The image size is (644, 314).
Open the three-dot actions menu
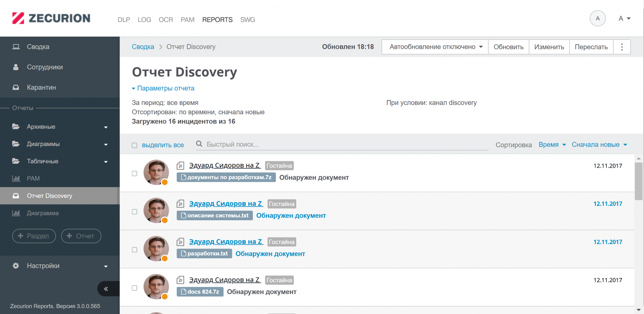622,47
